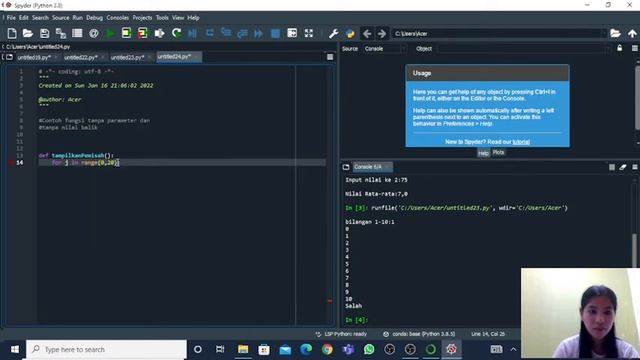Open Help pane options menu
The width and height of the screenshot is (640, 360).
pyautogui.click(x=635, y=48)
